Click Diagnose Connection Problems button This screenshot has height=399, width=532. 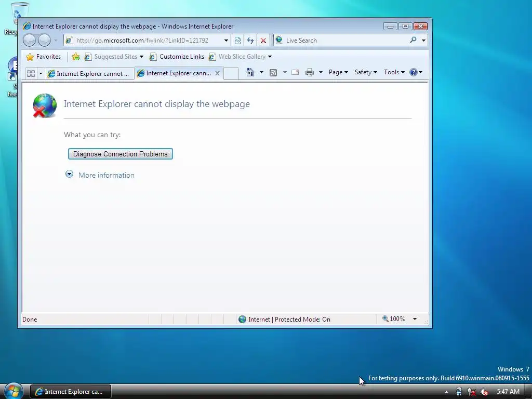click(121, 154)
